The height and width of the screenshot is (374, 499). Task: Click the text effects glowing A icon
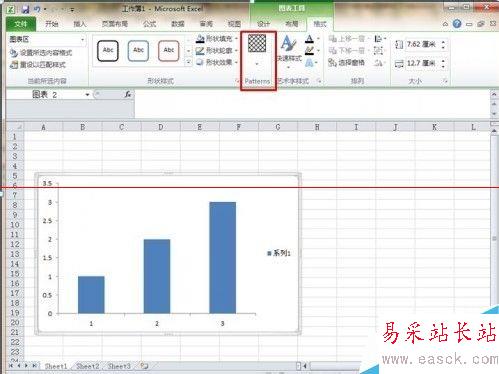pos(309,63)
